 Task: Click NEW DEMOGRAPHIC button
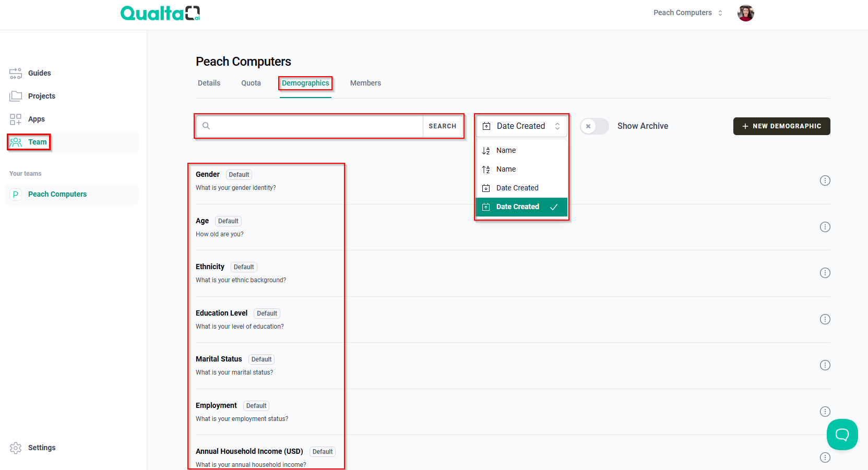point(781,126)
